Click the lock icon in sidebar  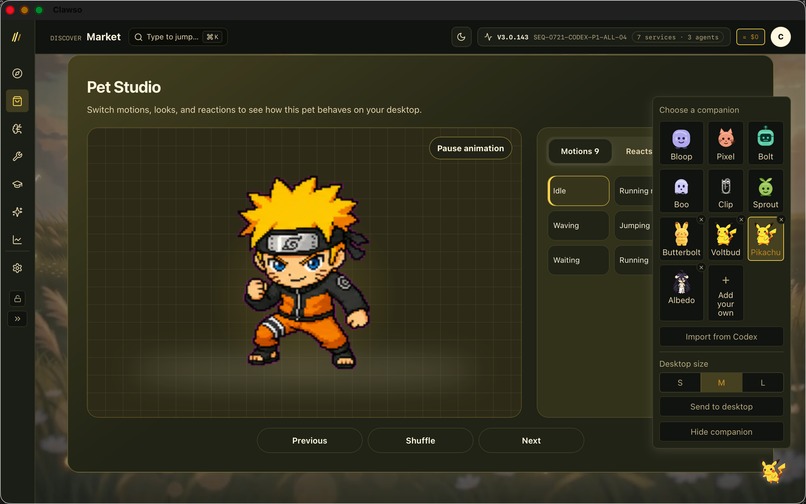coord(17,298)
